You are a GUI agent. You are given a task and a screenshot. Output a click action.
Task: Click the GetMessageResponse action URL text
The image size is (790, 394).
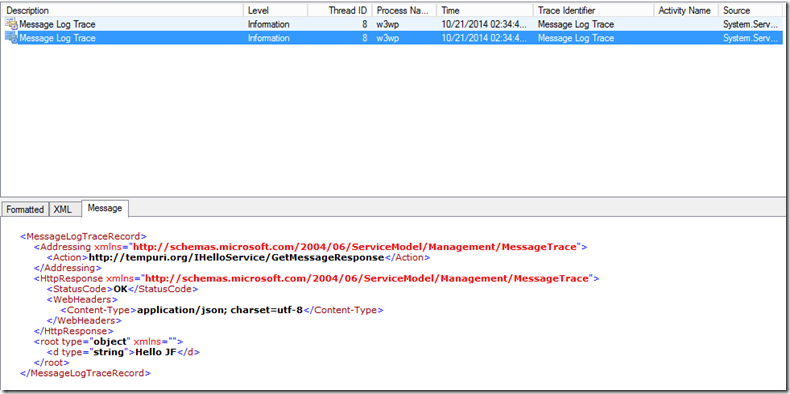tap(236, 257)
